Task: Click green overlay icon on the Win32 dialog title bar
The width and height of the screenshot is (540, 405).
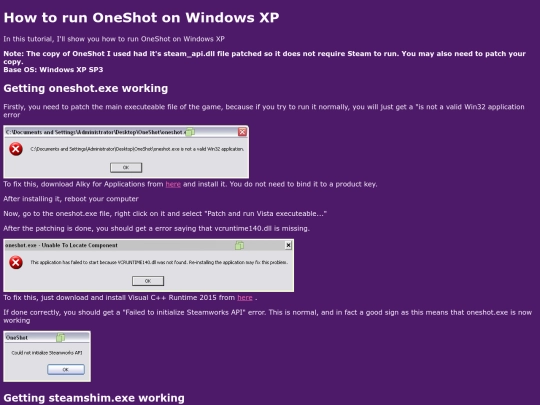Action: pos(190,132)
